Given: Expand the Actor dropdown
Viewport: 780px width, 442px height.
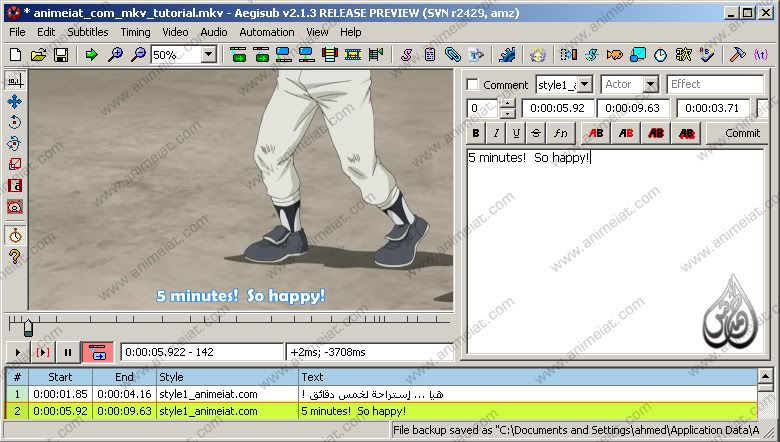Looking at the screenshot, I should 650,85.
